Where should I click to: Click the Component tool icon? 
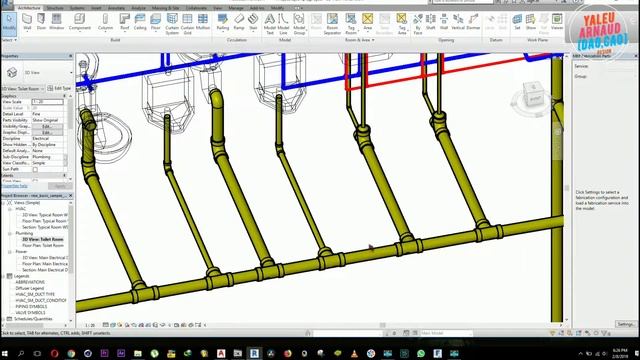pos(80,22)
